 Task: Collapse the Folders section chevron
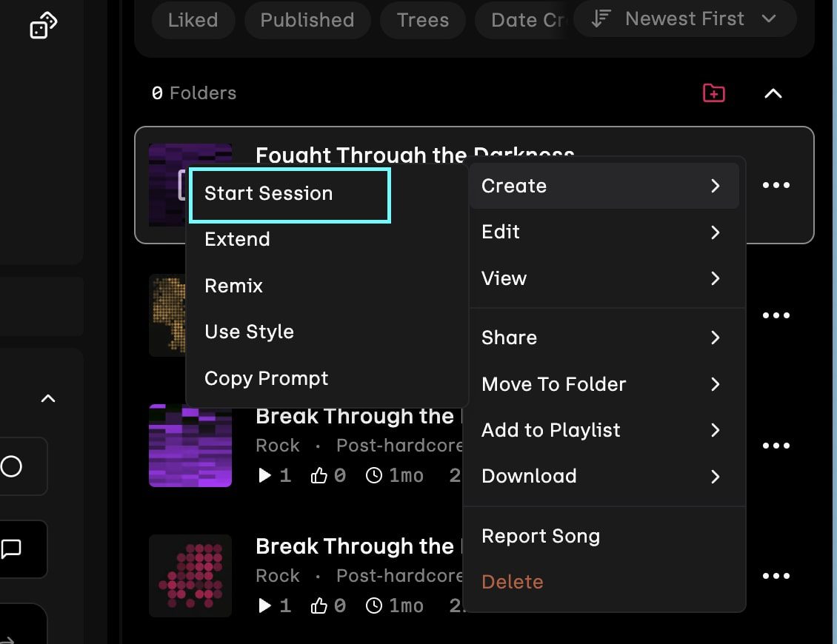[x=773, y=93]
